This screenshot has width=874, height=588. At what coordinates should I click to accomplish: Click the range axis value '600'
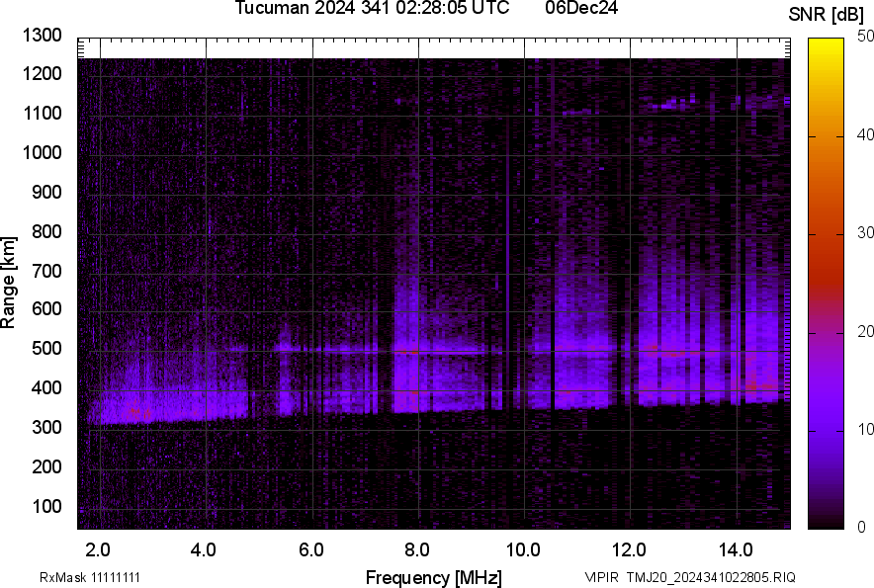pos(46,308)
